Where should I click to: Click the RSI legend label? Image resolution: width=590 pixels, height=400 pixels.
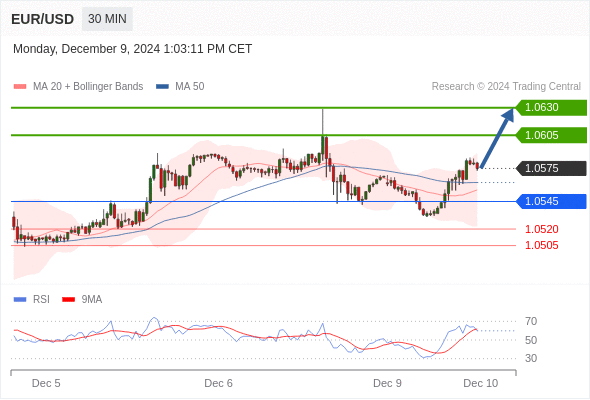(41, 300)
